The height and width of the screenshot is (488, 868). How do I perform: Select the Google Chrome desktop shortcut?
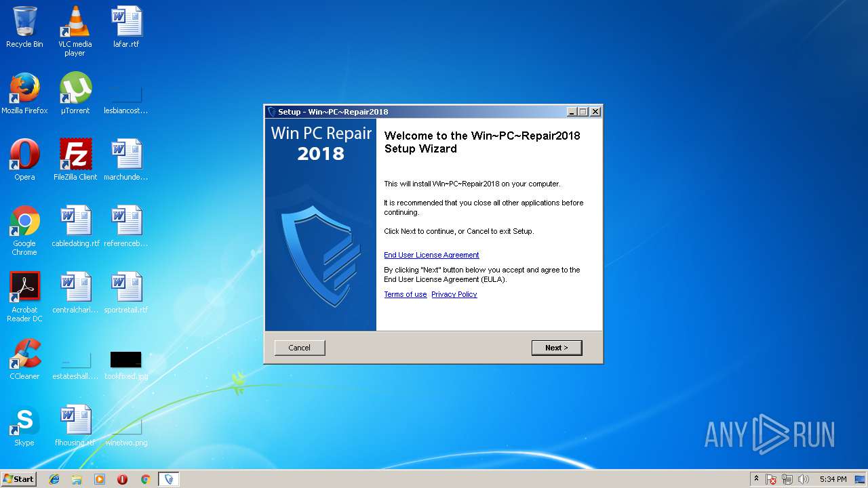tap(24, 230)
